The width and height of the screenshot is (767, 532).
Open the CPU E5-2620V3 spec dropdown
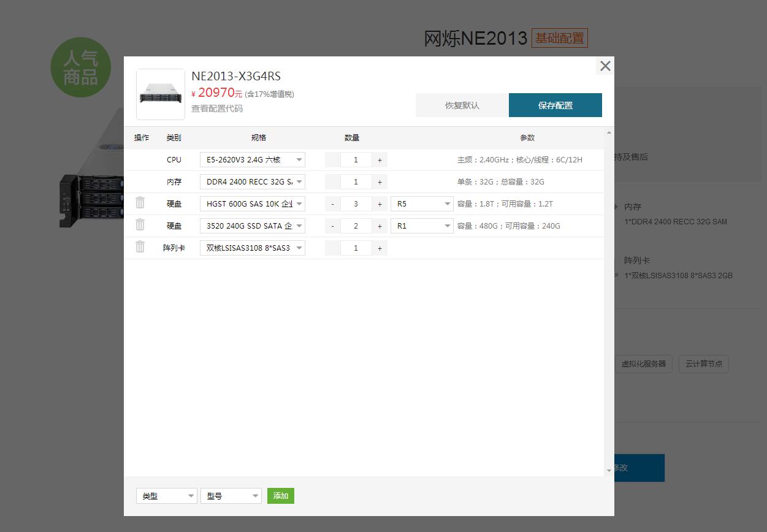[252, 160]
